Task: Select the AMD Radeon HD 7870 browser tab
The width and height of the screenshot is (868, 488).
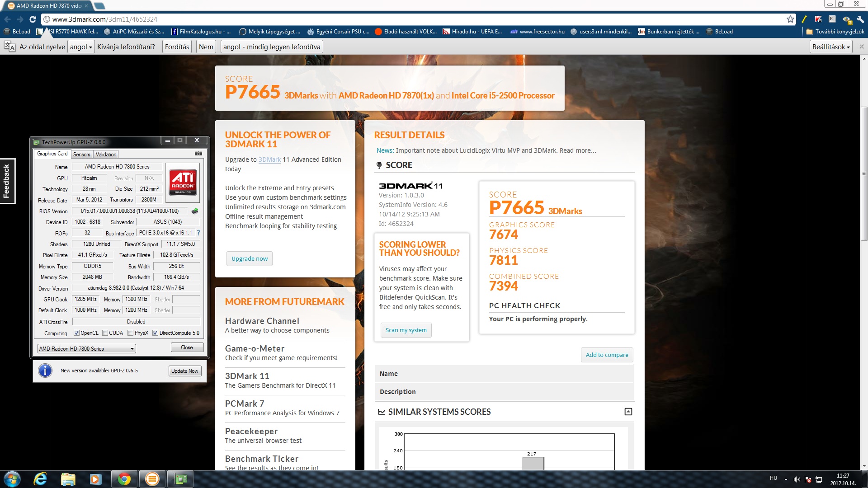Action: pyautogui.click(x=48, y=6)
